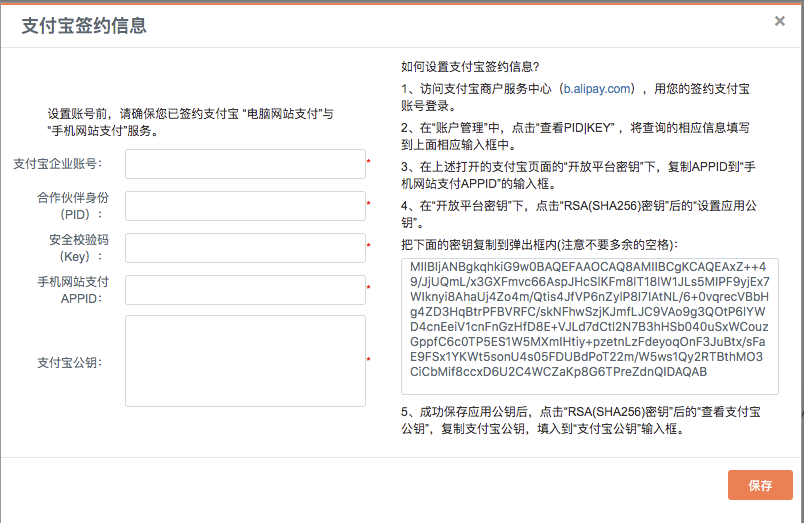The image size is (804, 523).
Task: Select the 手机网站支付 APPID input field
Action: (245, 290)
